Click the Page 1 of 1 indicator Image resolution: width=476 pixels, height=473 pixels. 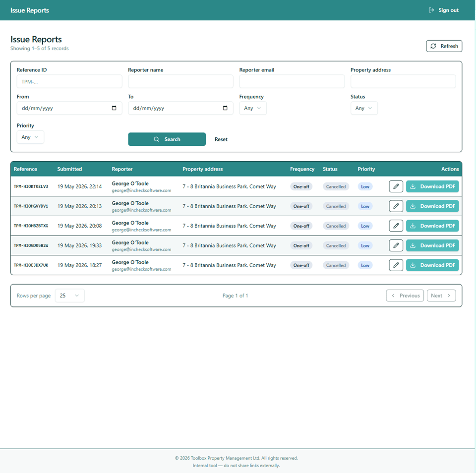[x=235, y=296]
